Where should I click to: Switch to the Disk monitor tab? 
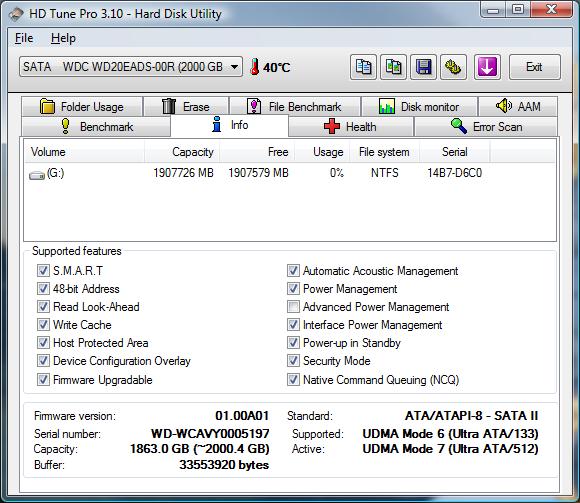419,107
